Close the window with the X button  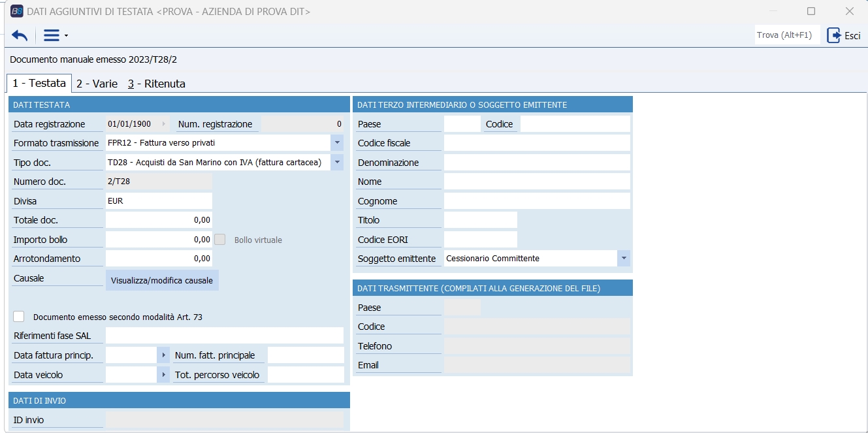[x=850, y=11]
